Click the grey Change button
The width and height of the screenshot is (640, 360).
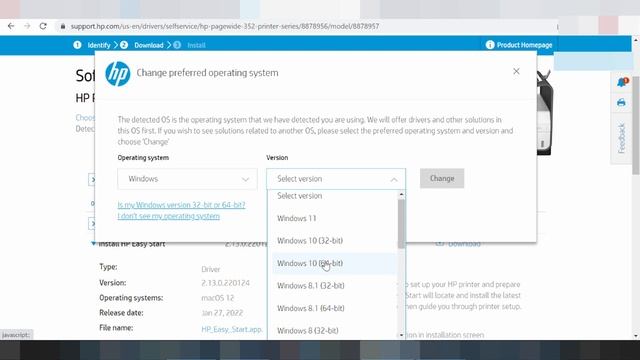(442, 178)
